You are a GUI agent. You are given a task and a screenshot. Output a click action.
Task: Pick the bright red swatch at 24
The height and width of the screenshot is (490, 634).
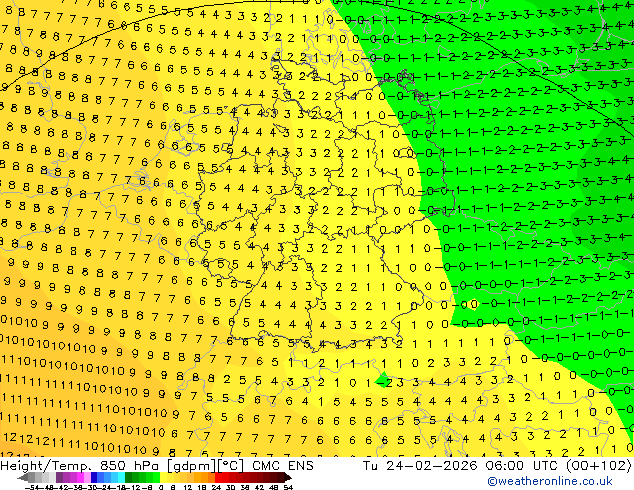[218, 477]
